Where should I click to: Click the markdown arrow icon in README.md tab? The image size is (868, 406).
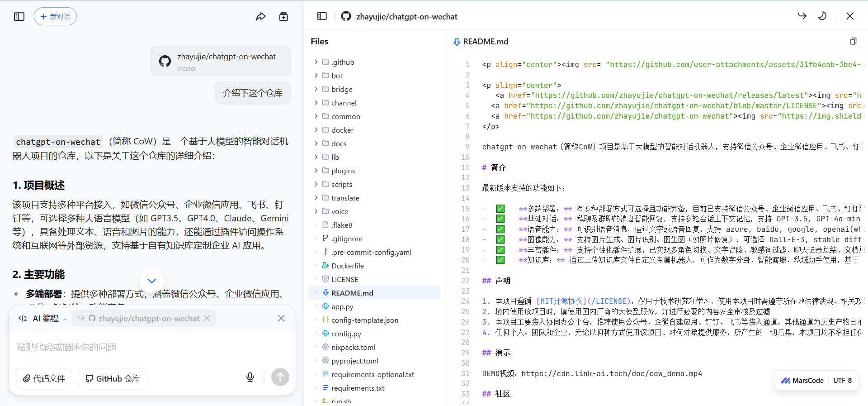[x=457, y=42]
